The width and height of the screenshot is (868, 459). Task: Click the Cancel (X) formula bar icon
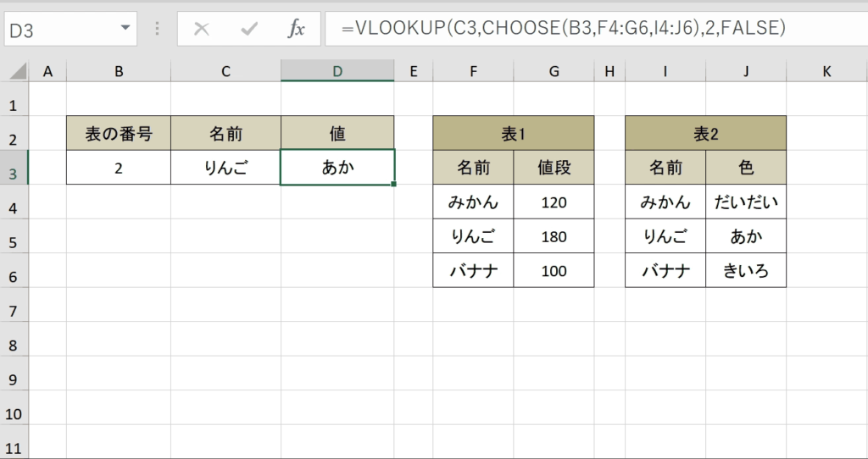point(202,29)
